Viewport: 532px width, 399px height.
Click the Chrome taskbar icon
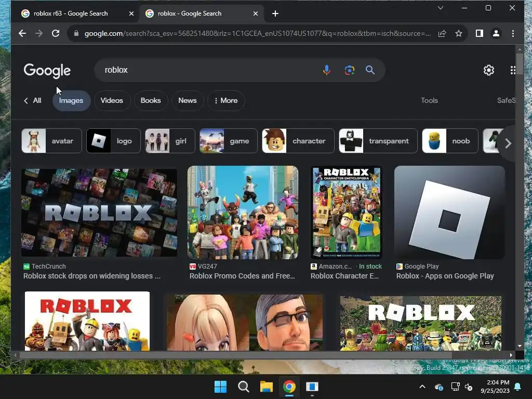(x=289, y=387)
